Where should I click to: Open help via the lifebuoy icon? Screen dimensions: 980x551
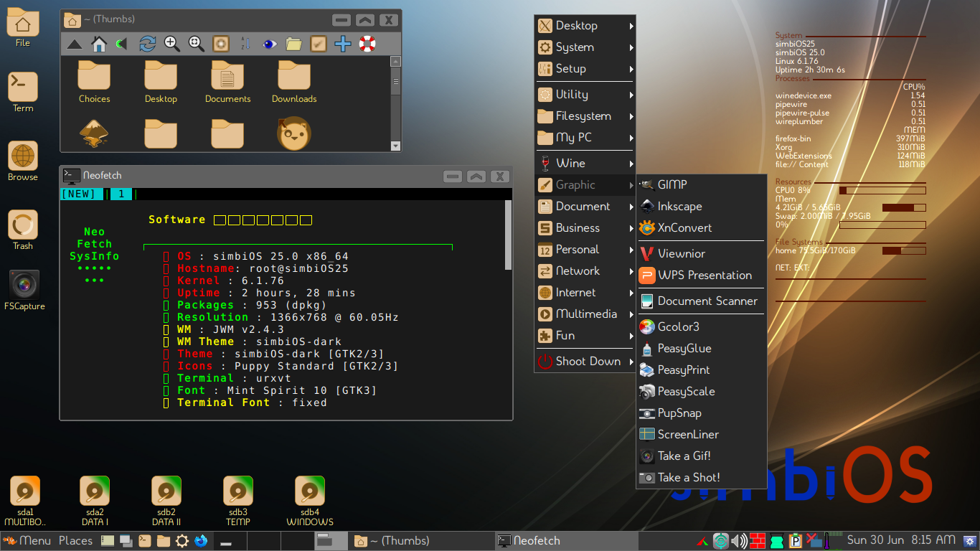367,44
